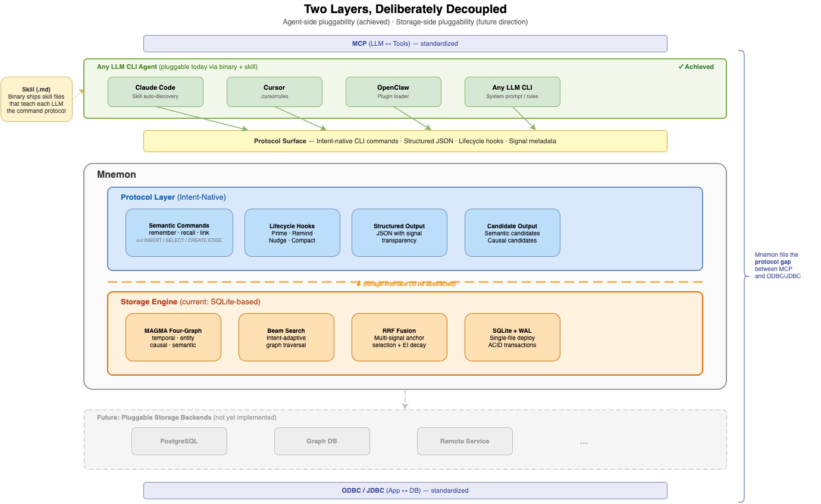Image resolution: width=821 pixels, height=504 pixels.
Task: Select the Claude Code agent box
Action: point(155,92)
